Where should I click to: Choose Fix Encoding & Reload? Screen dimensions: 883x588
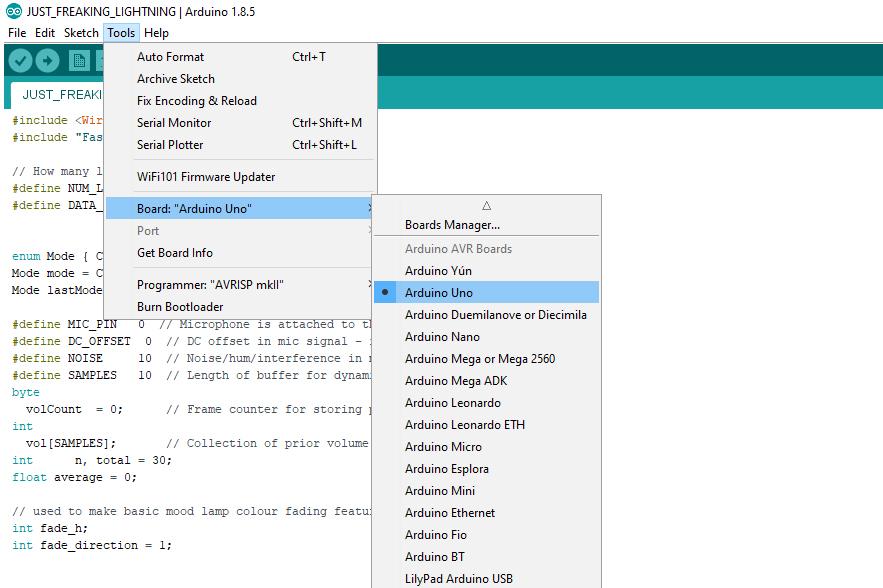pyautogui.click(x=241, y=100)
